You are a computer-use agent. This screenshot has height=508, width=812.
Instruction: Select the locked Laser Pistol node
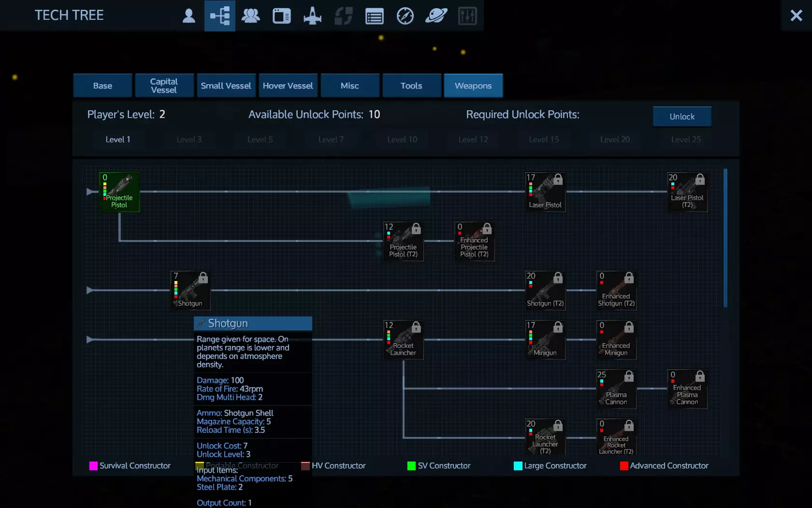pyautogui.click(x=545, y=192)
